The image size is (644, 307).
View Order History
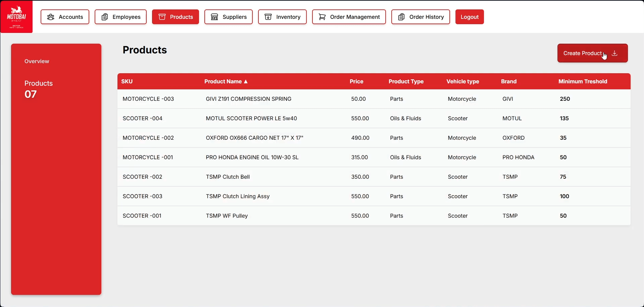(x=420, y=17)
